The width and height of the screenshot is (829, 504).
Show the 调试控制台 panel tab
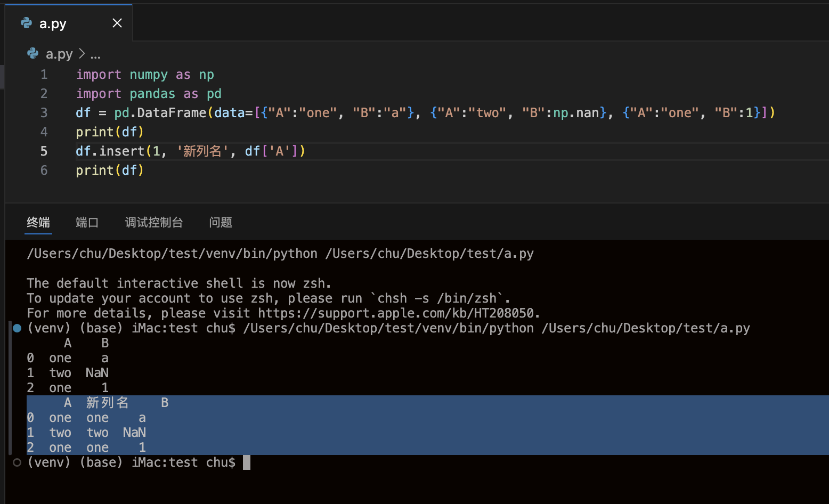[153, 222]
